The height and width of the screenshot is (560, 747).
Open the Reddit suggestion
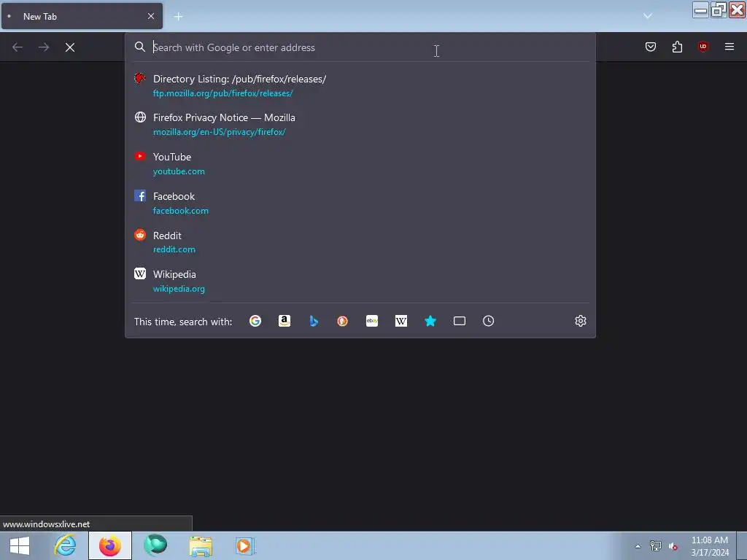click(360, 242)
